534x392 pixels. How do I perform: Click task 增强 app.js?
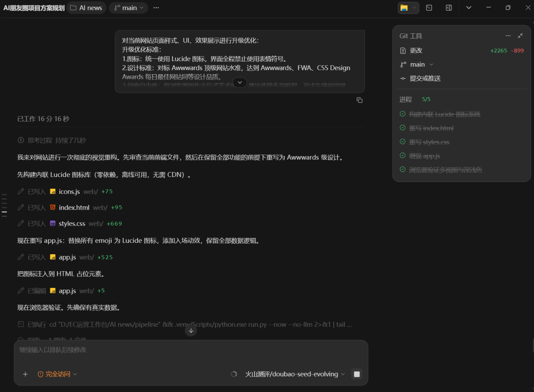click(425, 156)
